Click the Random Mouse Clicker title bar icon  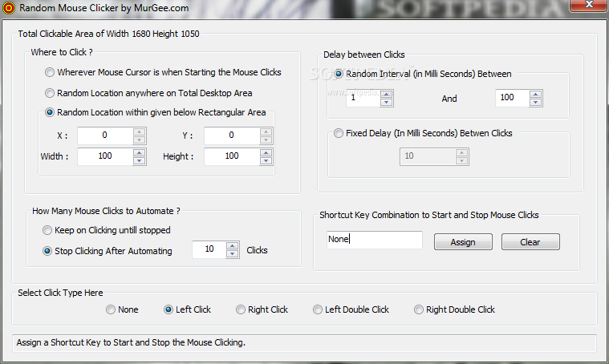tap(8, 8)
